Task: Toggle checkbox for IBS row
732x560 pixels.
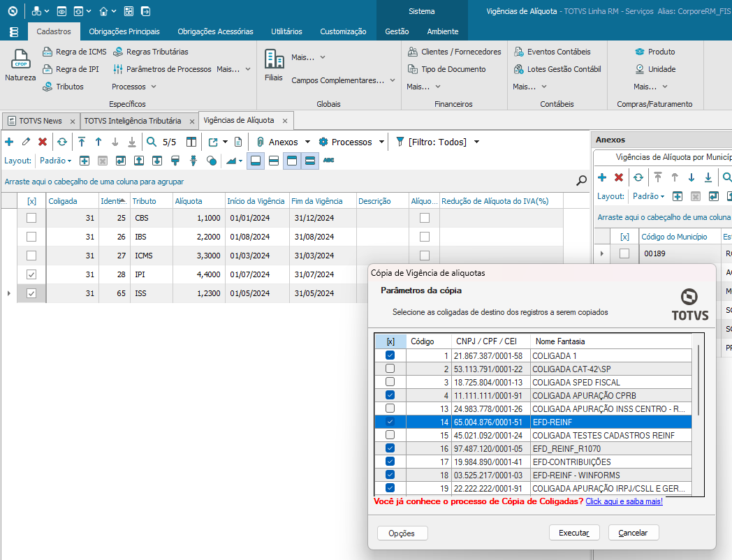Action: pyautogui.click(x=31, y=237)
